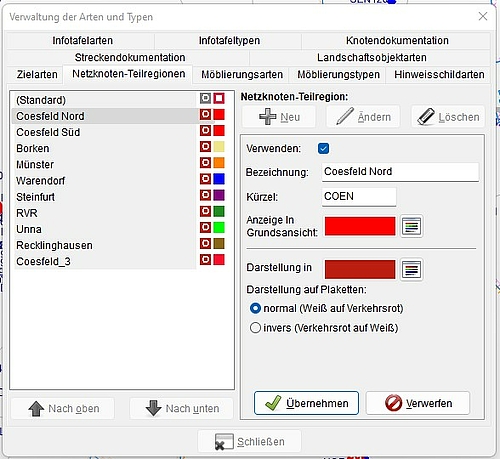Screen dimensions: 500x459
Task: Select Coesfeld Nord in the list
Action: coord(104,116)
